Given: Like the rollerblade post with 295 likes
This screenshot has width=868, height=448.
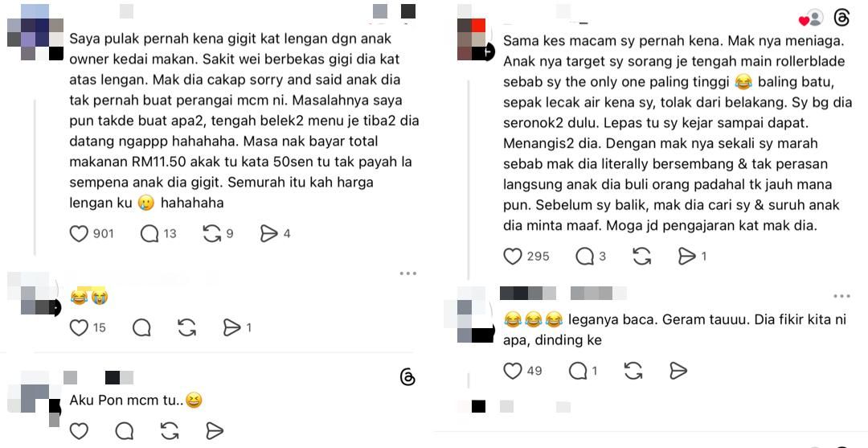Looking at the screenshot, I should coord(513,257).
